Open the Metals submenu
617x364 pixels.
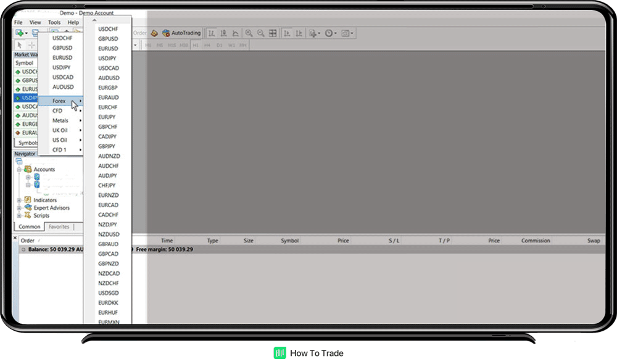coord(60,120)
